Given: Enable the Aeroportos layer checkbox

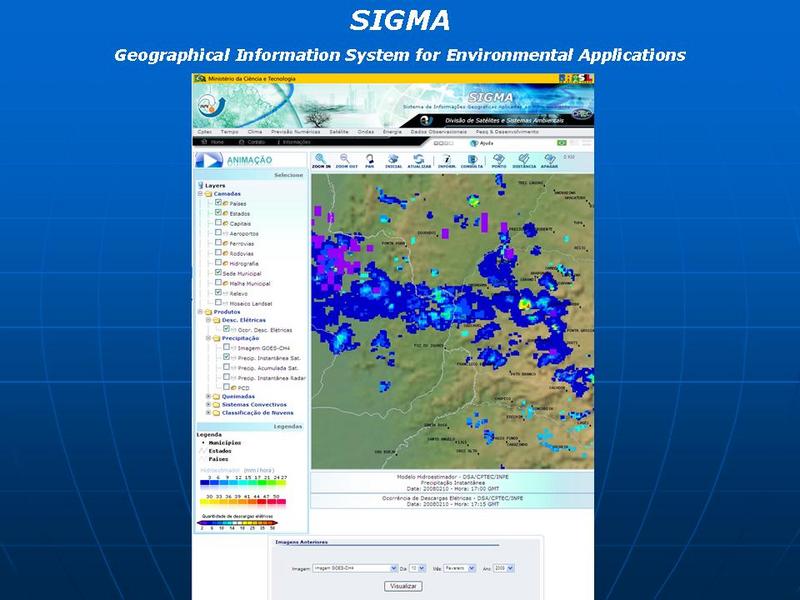Looking at the screenshot, I should [218, 232].
